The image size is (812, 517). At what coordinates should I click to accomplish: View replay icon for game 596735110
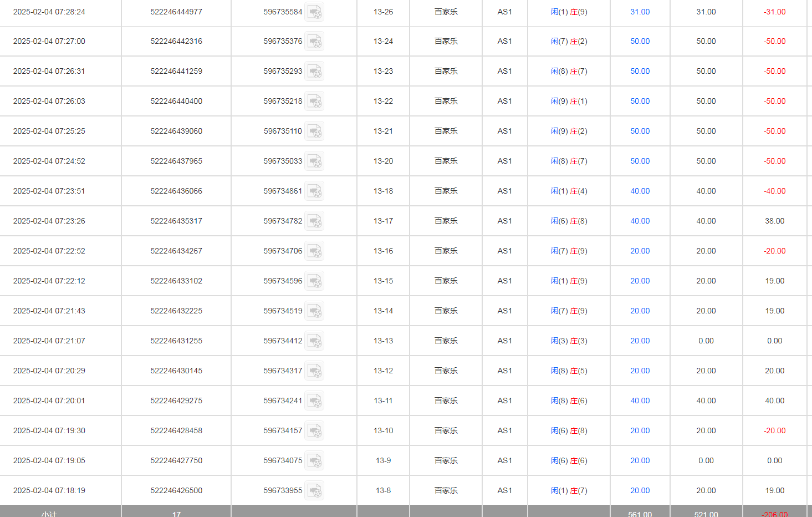coord(314,131)
